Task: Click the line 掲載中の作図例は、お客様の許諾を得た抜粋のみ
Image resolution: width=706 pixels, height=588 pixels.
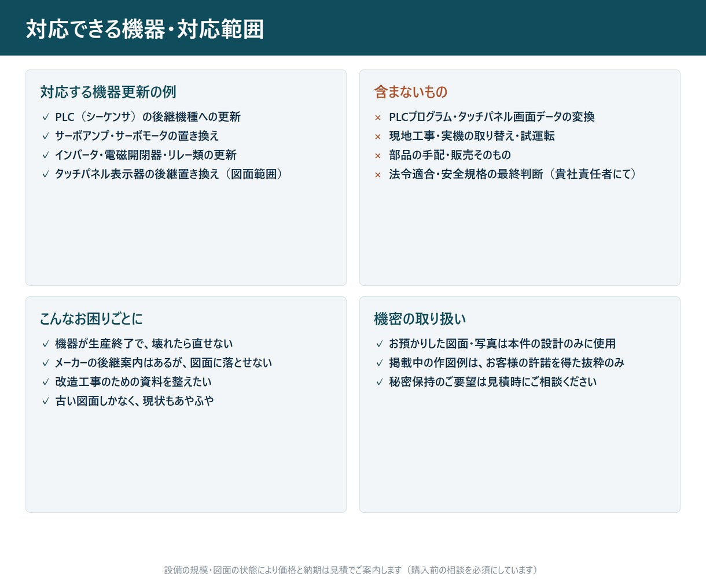Action: click(506, 363)
